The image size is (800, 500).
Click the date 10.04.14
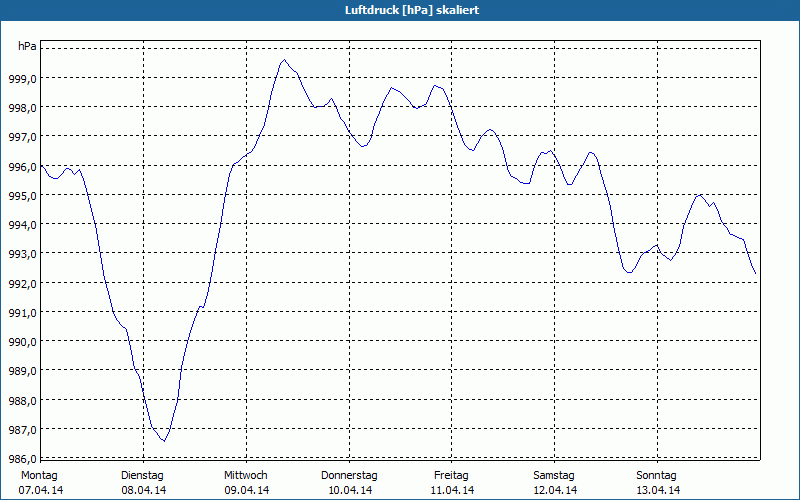pos(349,491)
